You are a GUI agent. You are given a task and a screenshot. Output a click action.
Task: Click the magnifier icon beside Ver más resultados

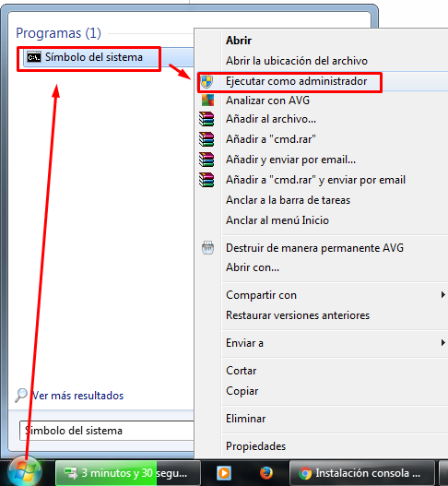click(x=21, y=396)
